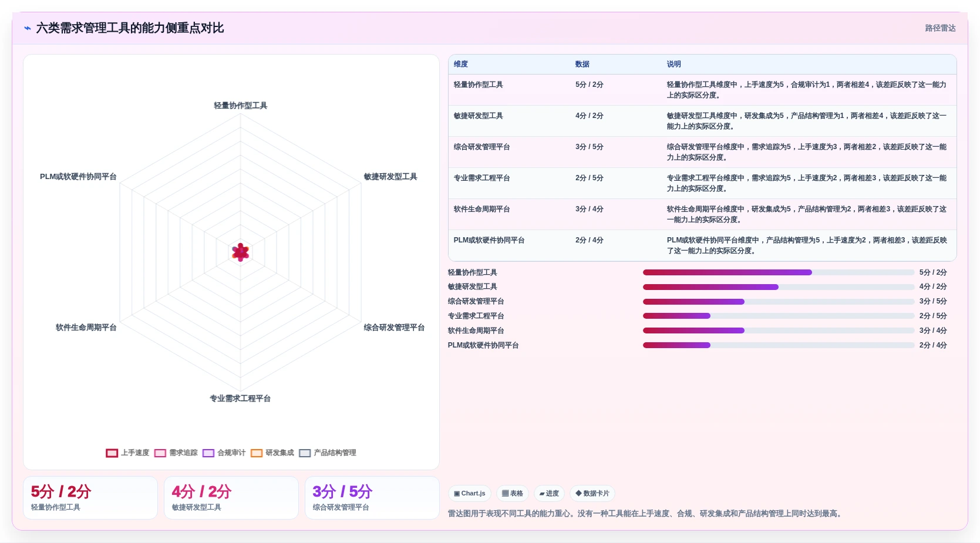Click the 专业需求工程平台 progress bar
Screen dimensions: 980x543
(779, 316)
